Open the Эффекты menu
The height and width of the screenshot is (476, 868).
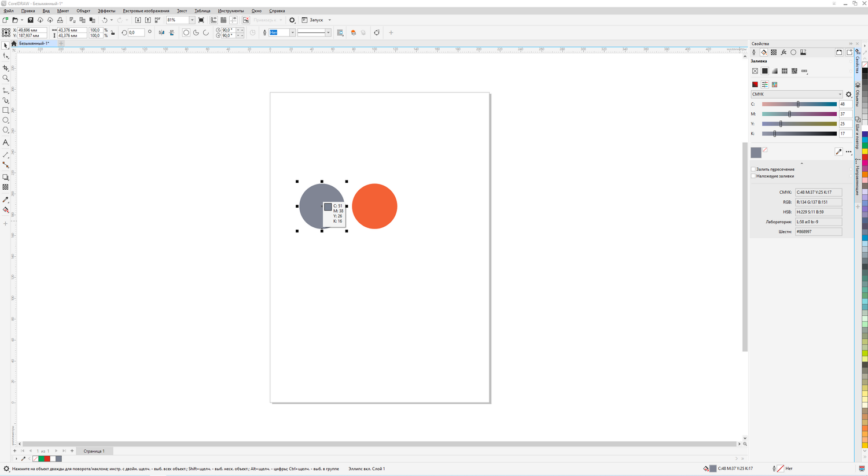point(106,11)
